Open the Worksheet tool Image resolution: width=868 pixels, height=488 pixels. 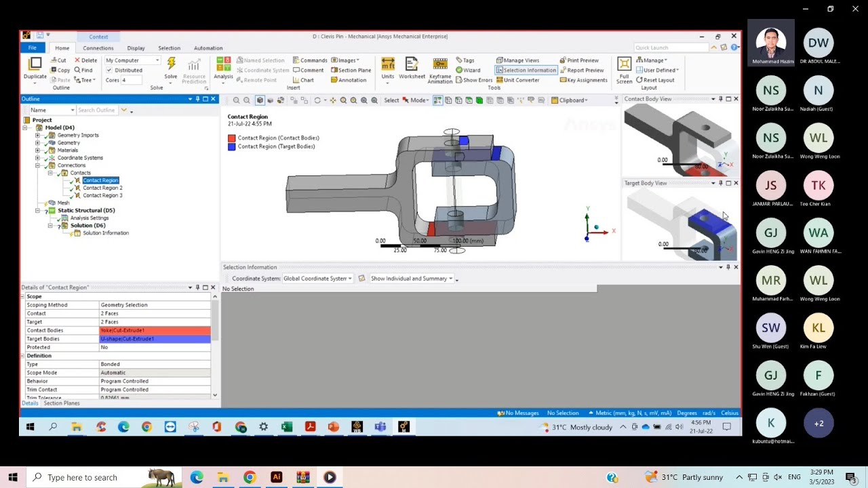(412, 68)
